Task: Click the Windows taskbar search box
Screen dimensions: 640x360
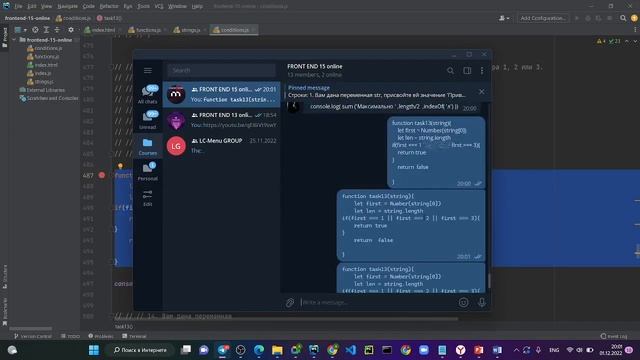Action: [x=140, y=350]
